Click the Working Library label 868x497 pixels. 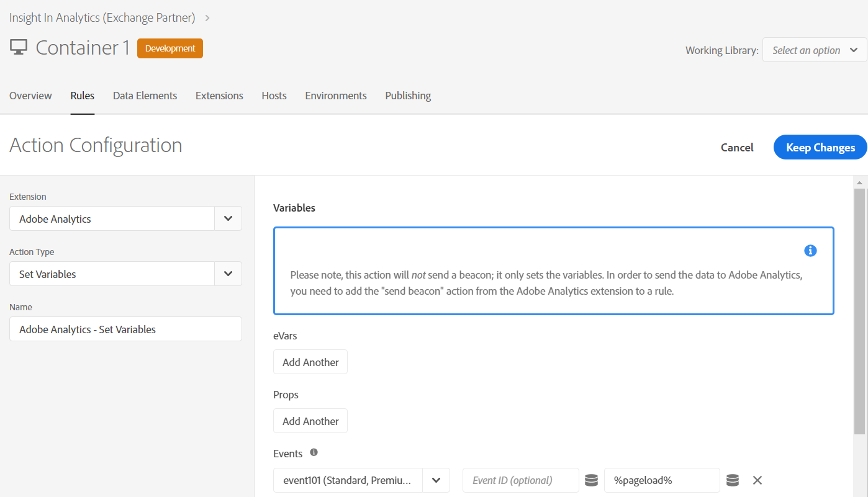pos(722,50)
